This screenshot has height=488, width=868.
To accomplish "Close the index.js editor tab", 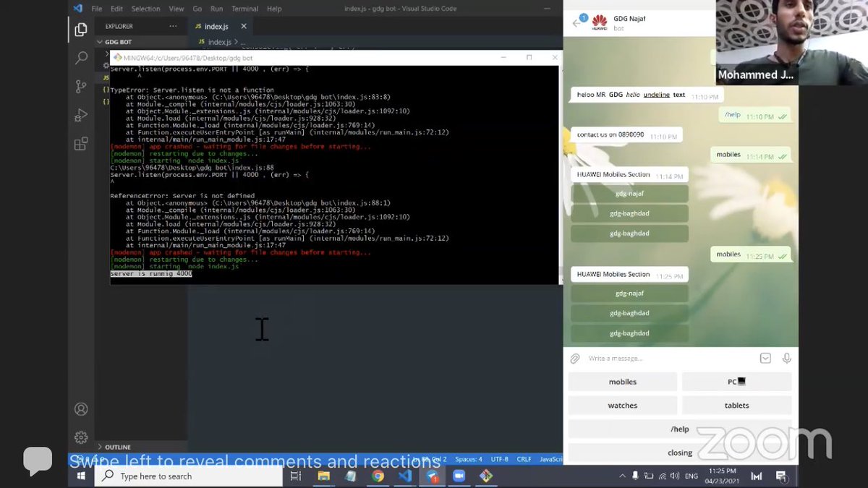I will pyautogui.click(x=244, y=26).
